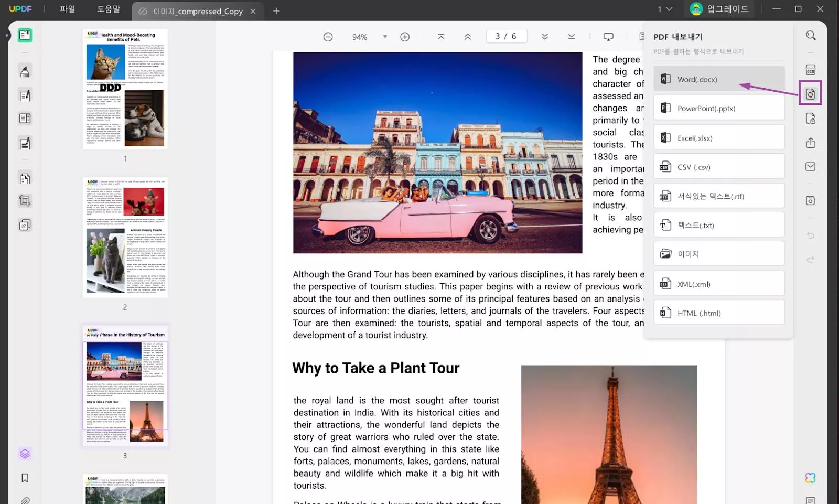839x504 pixels.
Task: Click the page number input field
Action: 506,36
